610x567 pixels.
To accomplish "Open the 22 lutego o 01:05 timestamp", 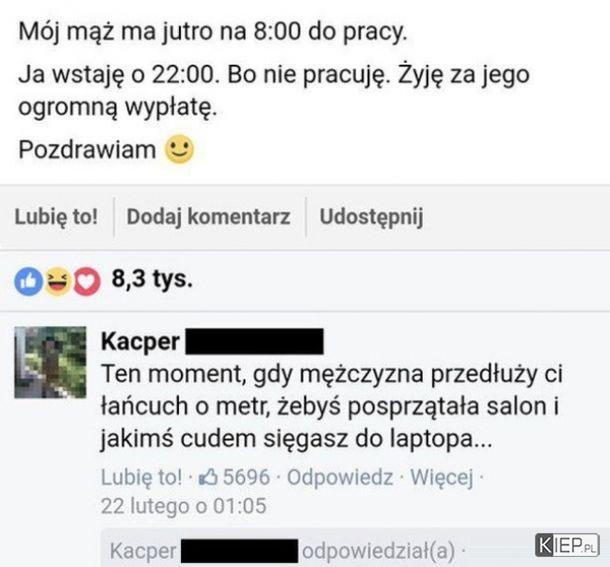I will 184,506.
